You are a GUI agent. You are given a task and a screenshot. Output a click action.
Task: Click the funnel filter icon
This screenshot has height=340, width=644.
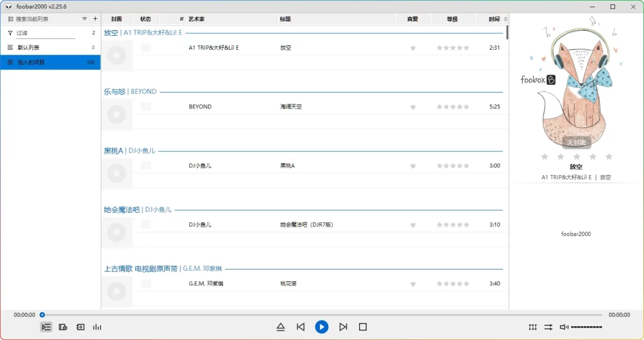[x=10, y=33]
